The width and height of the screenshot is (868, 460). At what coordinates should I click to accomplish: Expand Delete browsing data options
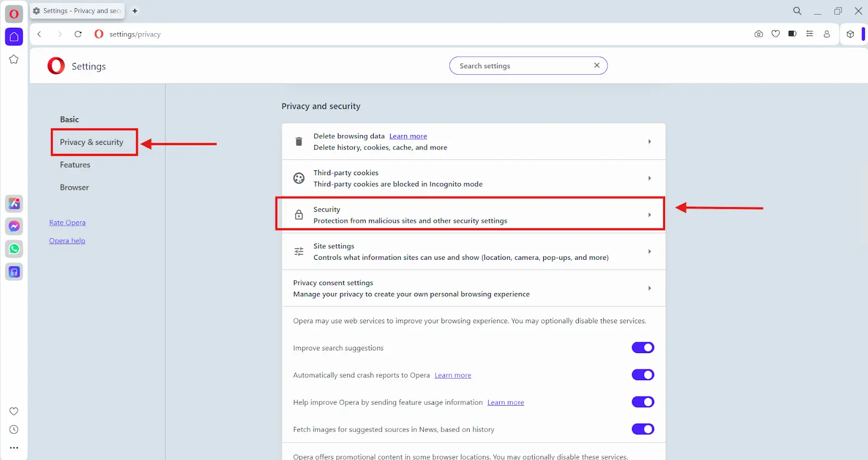click(x=649, y=142)
